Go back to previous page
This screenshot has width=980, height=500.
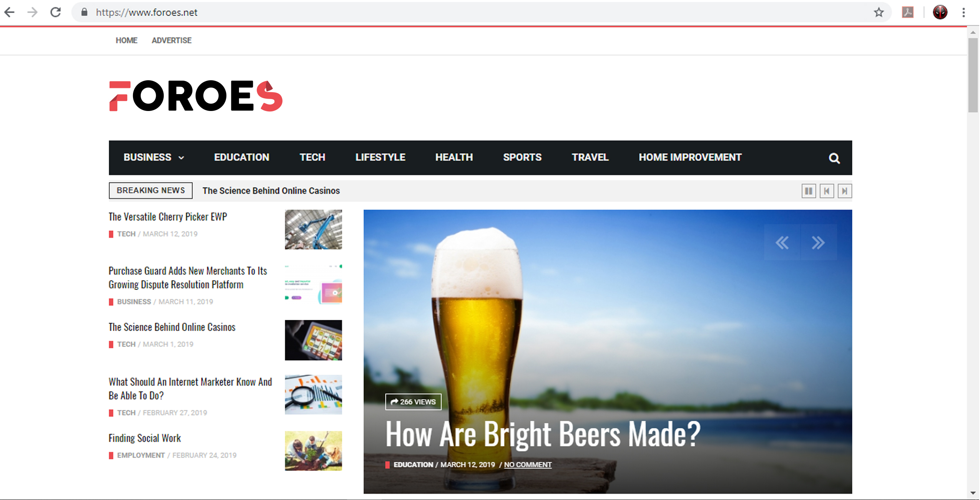coord(10,12)
